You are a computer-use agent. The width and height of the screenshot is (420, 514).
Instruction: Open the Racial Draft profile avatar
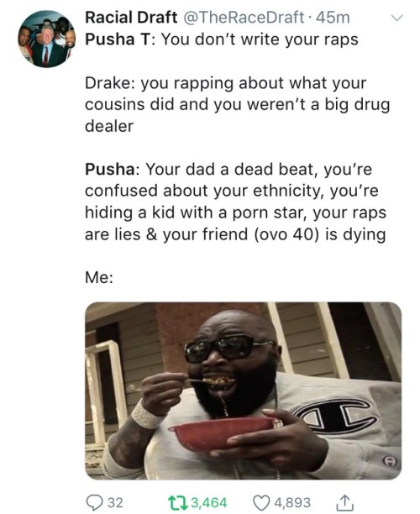(47, 39)
